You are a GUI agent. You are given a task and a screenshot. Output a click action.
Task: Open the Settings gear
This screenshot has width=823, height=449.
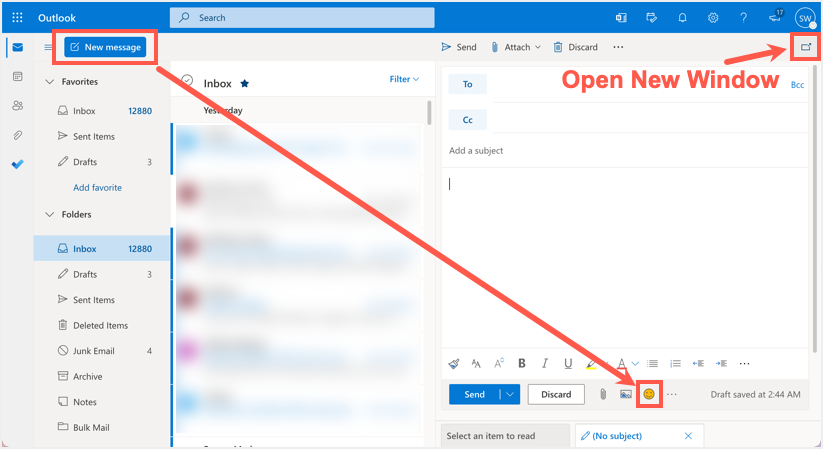click(713, 17)
